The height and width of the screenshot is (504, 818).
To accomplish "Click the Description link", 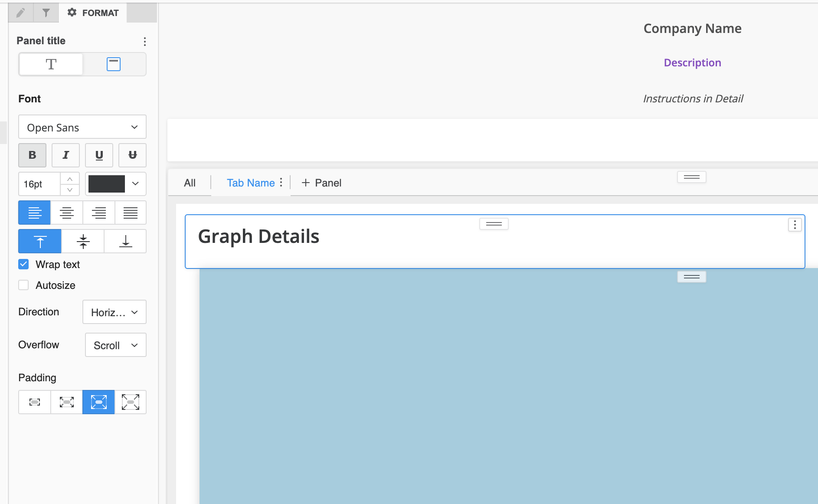I will 692,62.
